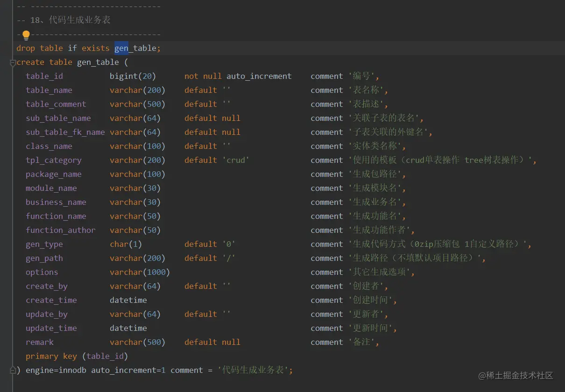The height and width of the screenshot is (392, 565).
Task: Click the business_name column name
Action: pos(56,202)
